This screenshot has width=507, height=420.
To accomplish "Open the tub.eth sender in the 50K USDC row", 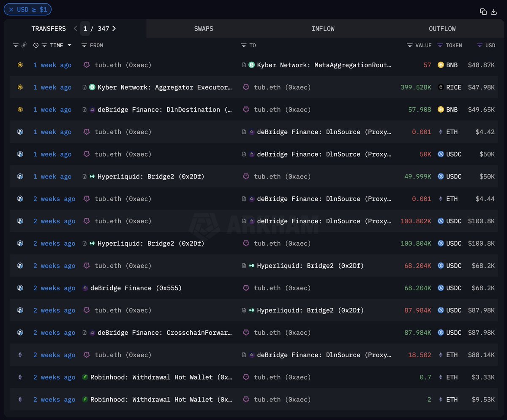I will pyautogui.click(x=123, y=154).
